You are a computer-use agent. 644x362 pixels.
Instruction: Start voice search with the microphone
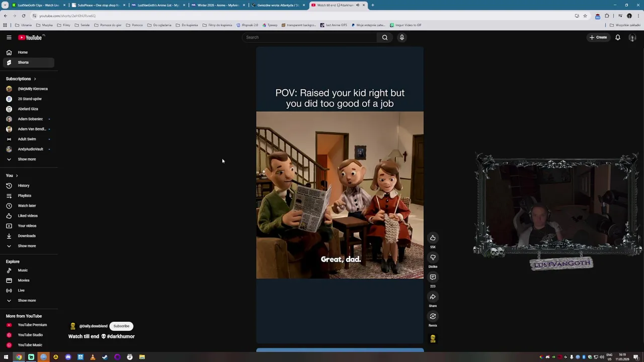[402, 37]
